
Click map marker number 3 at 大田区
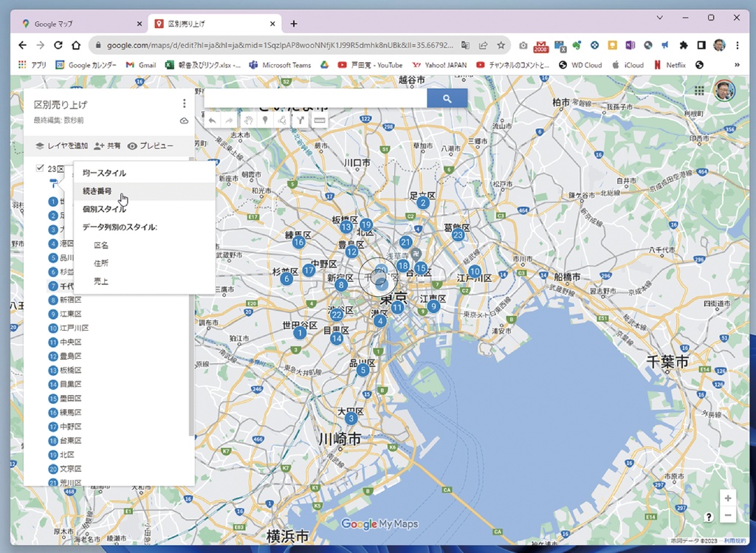click(351, 419)
